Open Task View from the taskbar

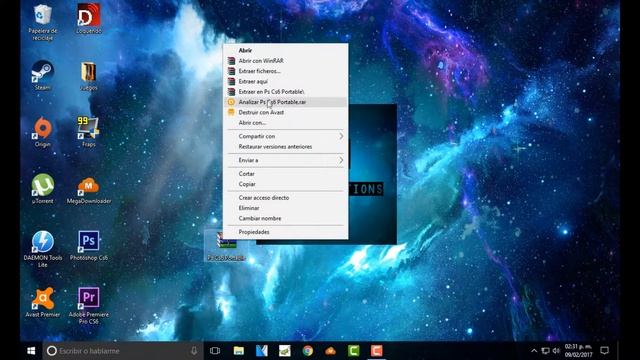pos(215,351)
